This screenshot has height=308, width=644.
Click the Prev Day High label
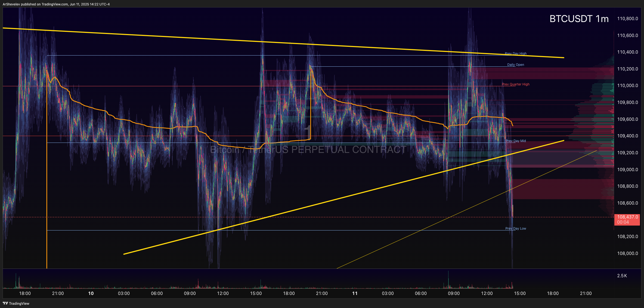(516, 53)
